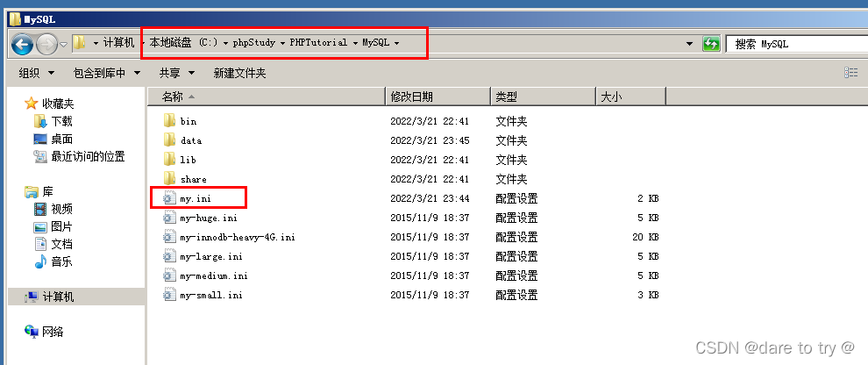The height and width of the screenshot is (365, 868).
Task: Click the my-innodb-heavy-4G.ini file icon
Action: 169,237
